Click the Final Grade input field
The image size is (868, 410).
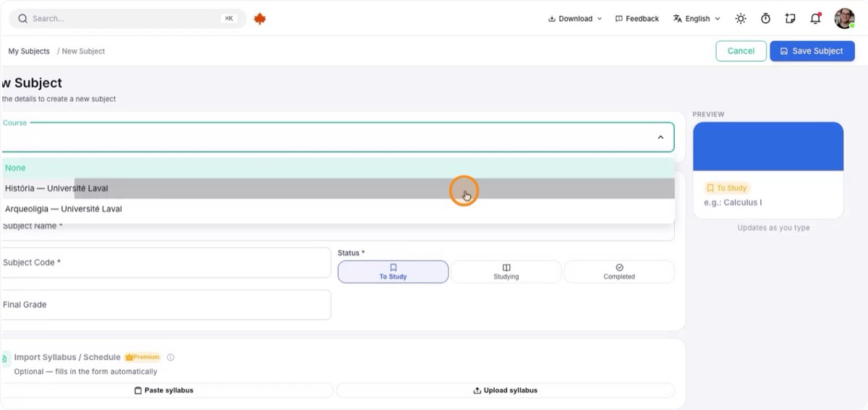tap(166, 304)
